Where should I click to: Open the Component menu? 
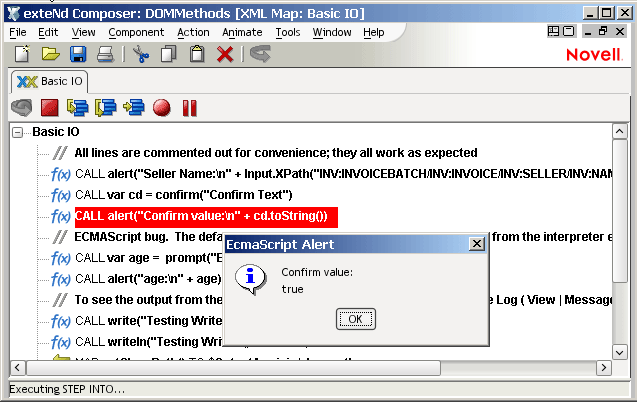click(136, 32)
